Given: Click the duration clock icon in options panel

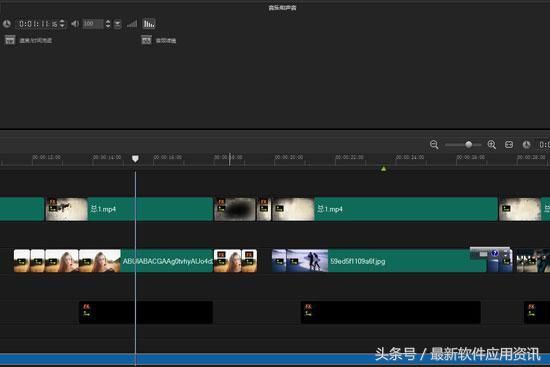Looking at the screenshot, I should pyautogui.click(x=7, y=24).
